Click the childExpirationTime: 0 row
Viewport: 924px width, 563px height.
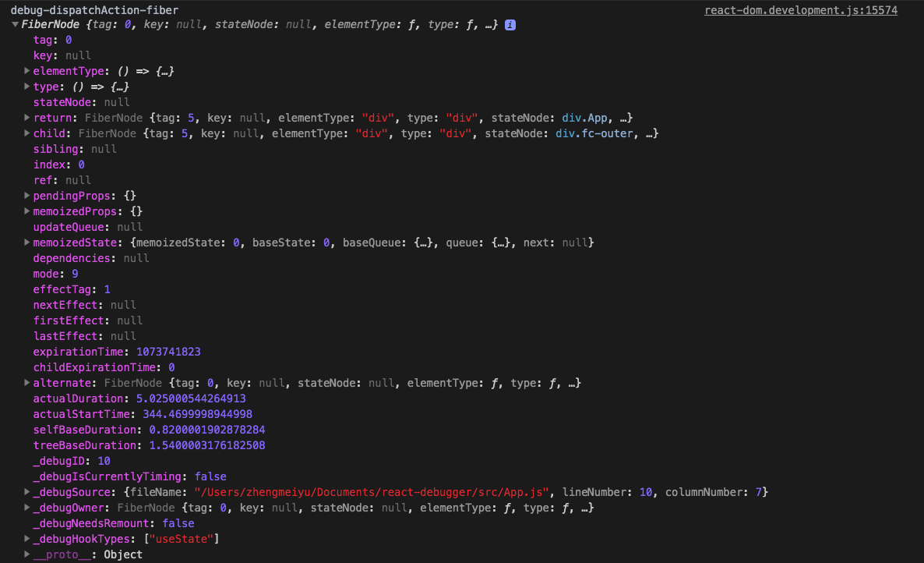[104, 367]
